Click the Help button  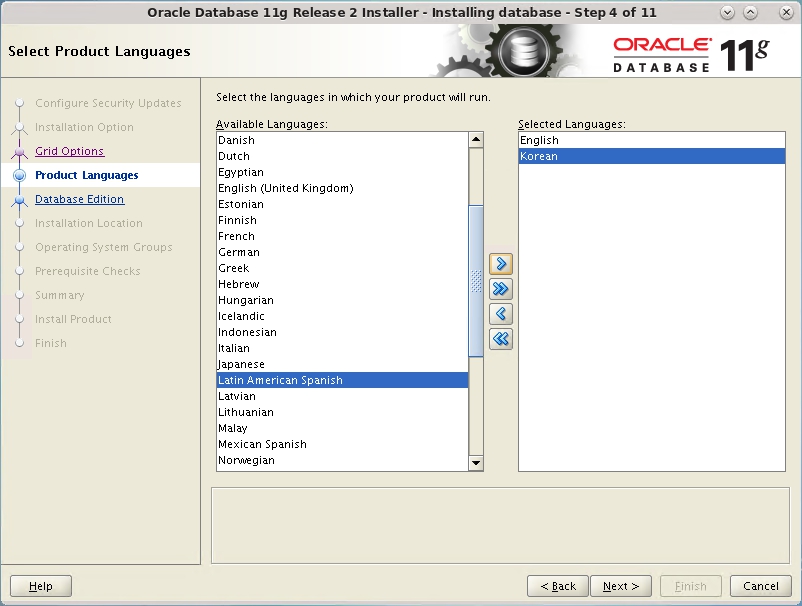pos(41,586)
